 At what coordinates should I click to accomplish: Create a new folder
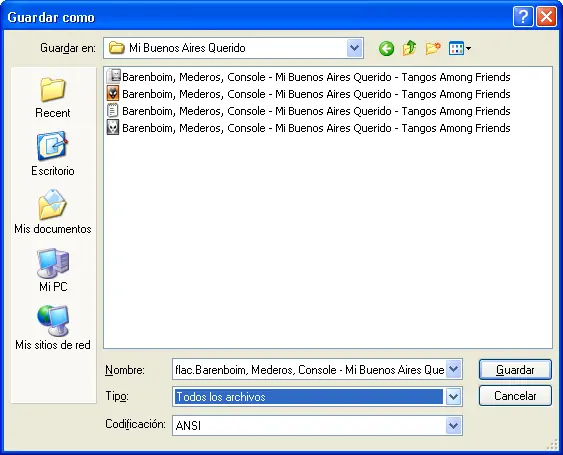[x=433, y=48]
